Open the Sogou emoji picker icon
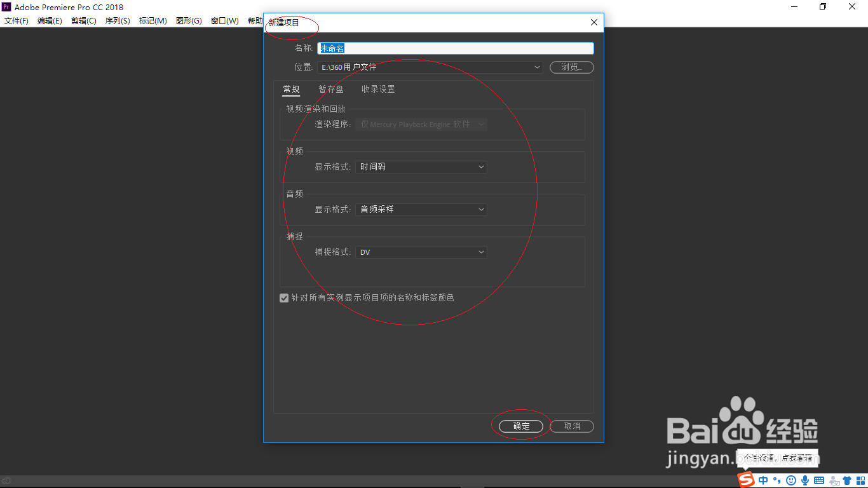Viewport: 868px width, 488px height. click(x=790, y=480)
